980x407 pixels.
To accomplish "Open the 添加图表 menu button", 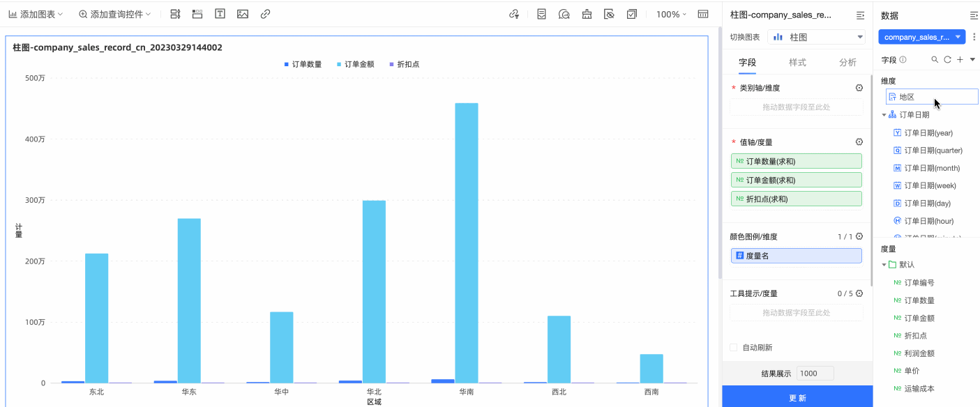I will pos(36,14).
